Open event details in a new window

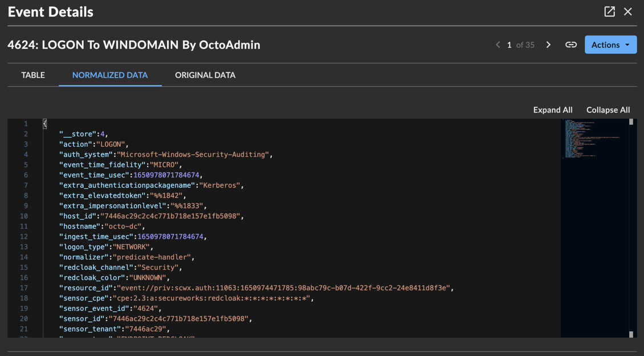click(609, 11)
